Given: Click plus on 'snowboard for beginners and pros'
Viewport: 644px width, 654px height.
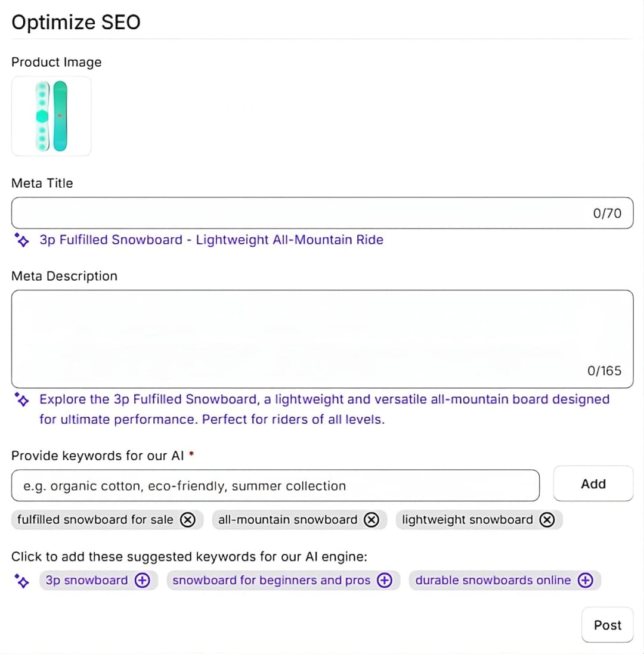Looking at the screenshot, I should point(385,581).
